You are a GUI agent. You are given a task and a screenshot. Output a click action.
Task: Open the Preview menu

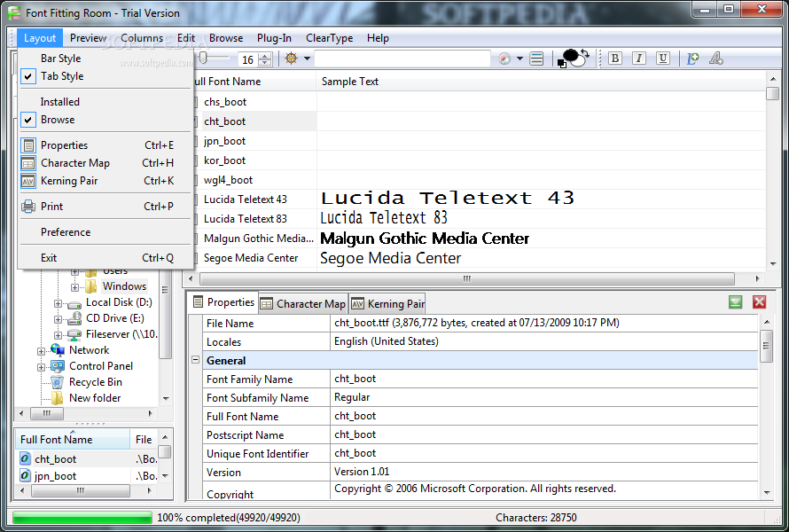pyautogui.click(x=88, y=38)
